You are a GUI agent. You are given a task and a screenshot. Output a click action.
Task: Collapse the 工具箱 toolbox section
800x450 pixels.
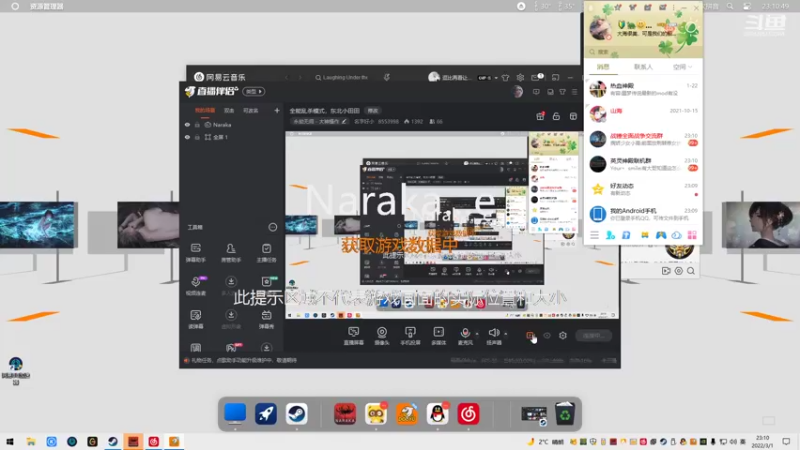[272, 227]
